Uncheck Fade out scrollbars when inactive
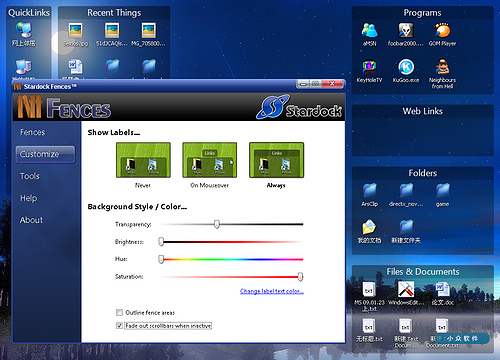 click(119, 326)
